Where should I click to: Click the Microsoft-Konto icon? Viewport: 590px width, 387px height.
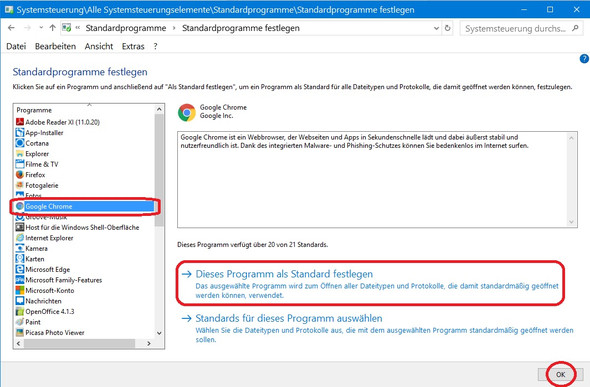tap(20, 290)
